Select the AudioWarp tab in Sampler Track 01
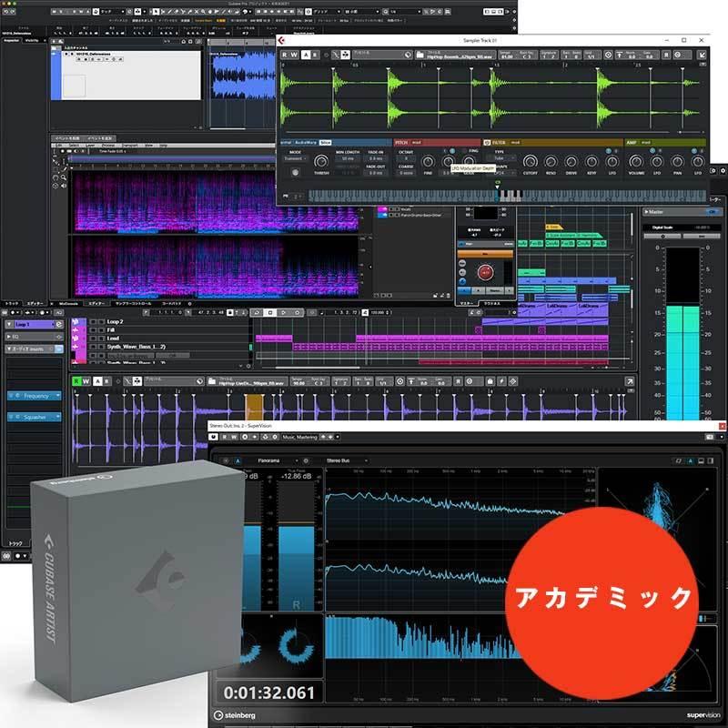Screen dimensions: 728x728 pos(306,143)
